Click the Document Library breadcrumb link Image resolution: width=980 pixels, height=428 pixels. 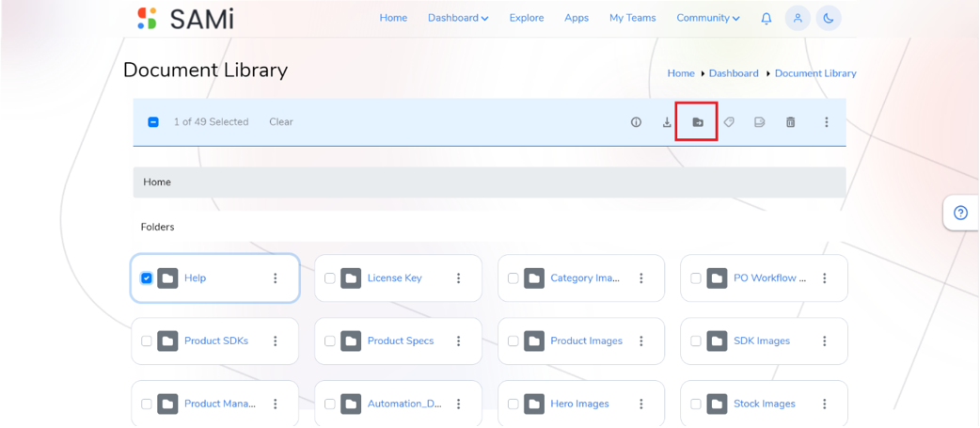click(x=815, y=73)
